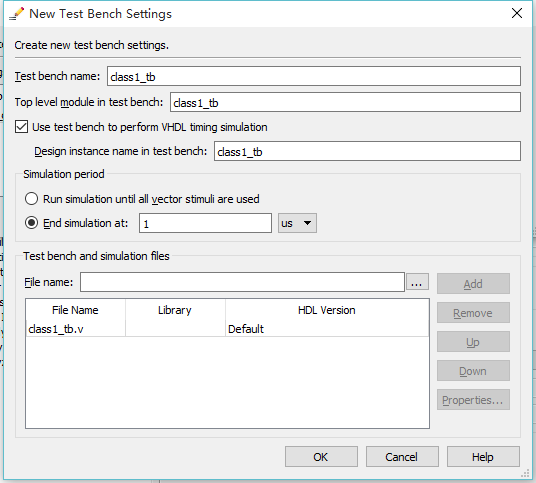Open file Properties... button

pyautogui.click(x=473, y=400)
